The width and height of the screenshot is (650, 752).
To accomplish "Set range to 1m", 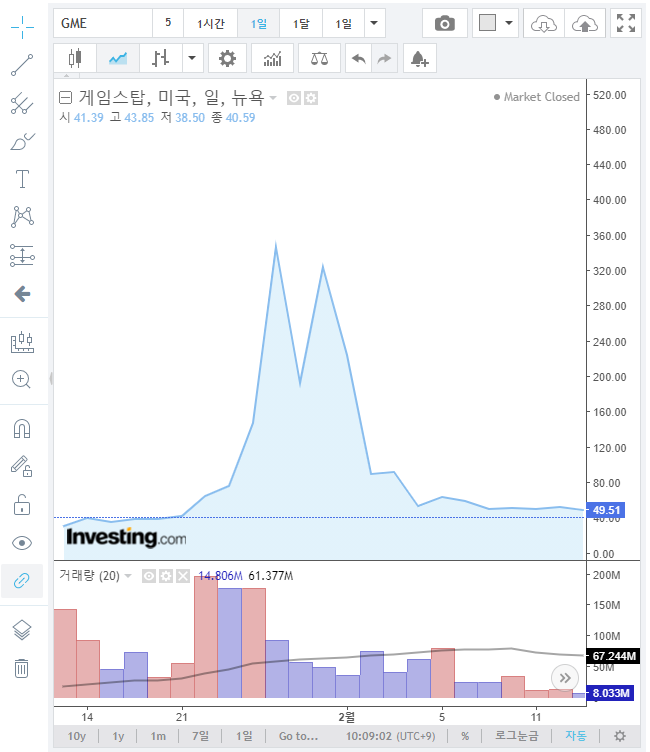I will point(158,736).
